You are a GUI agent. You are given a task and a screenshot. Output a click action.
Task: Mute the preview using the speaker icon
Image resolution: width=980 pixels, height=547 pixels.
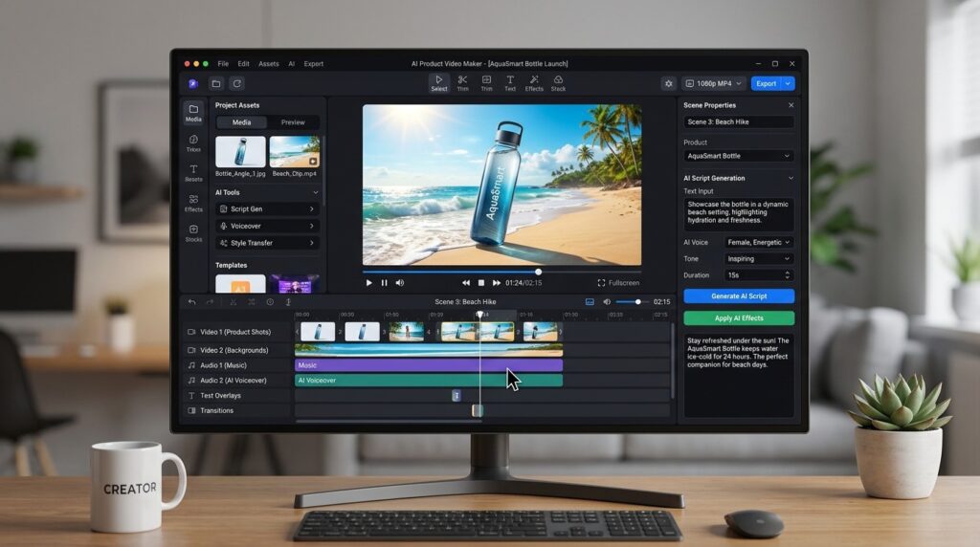pos(400,283)
